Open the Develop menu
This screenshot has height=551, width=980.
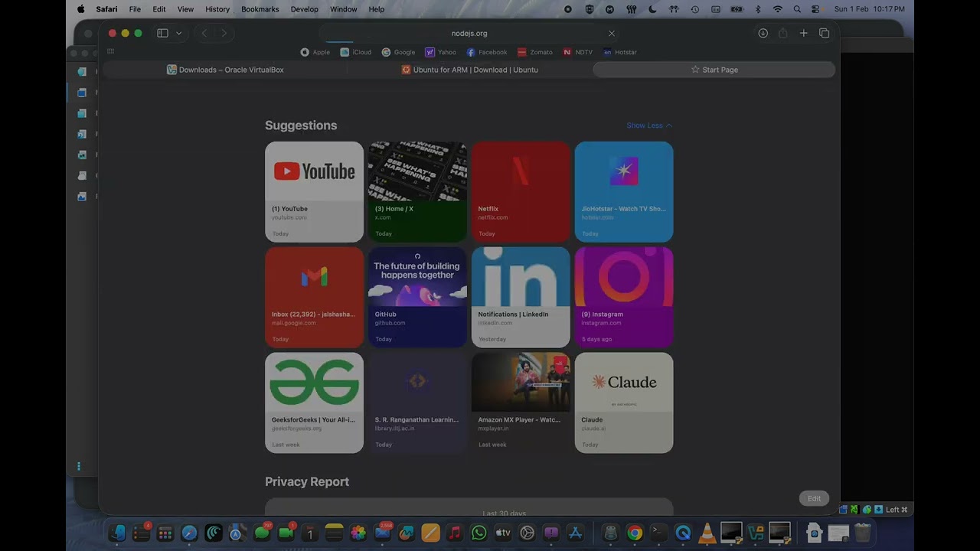tap(305, 9)
